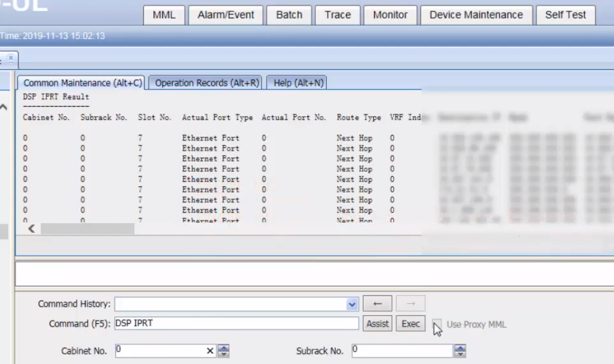Select the Operation Records (Alt+R) tab

207,83
